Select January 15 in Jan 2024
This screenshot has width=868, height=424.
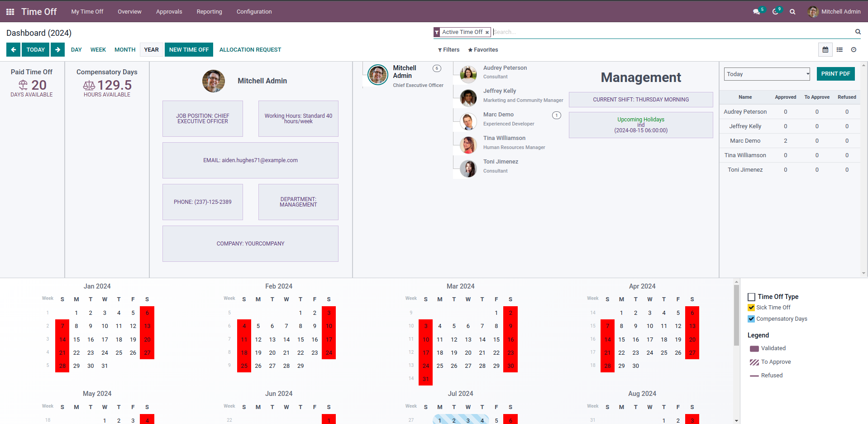click(x=76, y=340)
